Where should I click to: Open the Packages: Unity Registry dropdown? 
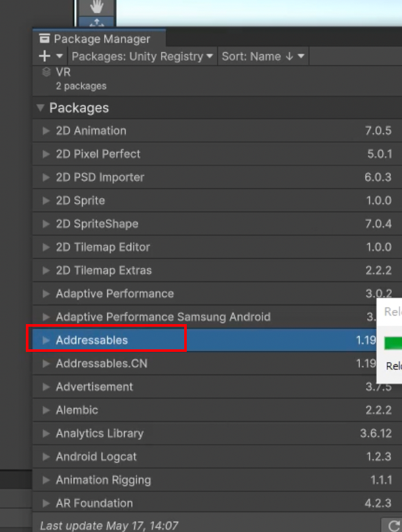(x=143, y=56)
